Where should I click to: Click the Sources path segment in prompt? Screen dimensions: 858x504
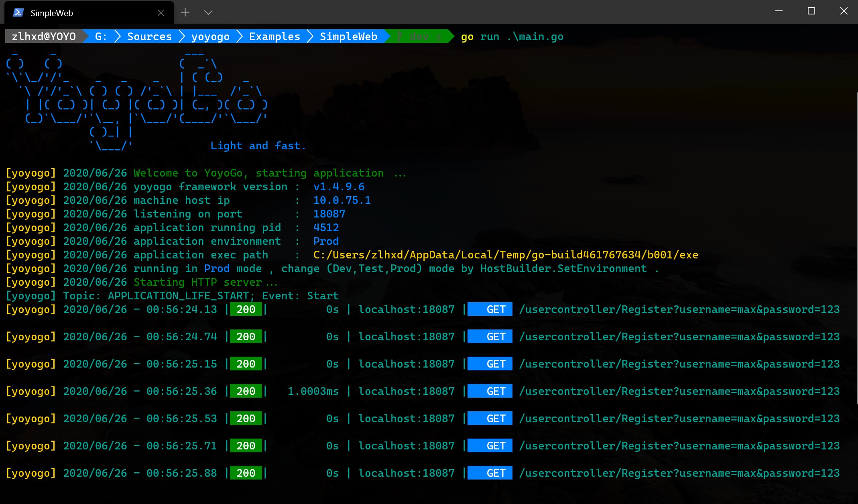click(x=149, y=37)
